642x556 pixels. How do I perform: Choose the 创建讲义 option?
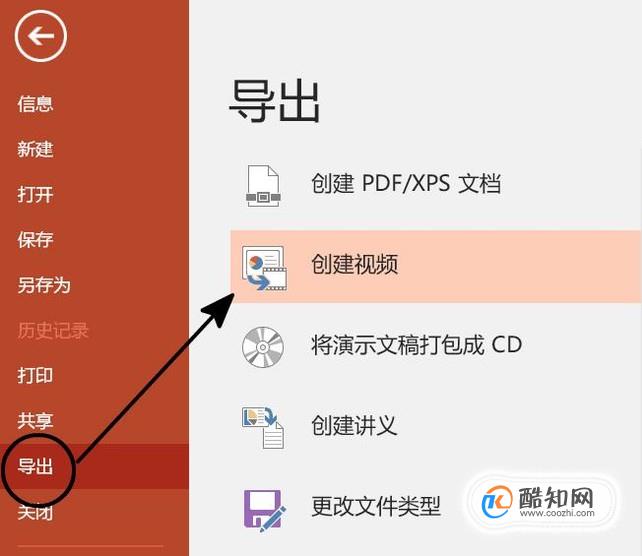[355, 425]
